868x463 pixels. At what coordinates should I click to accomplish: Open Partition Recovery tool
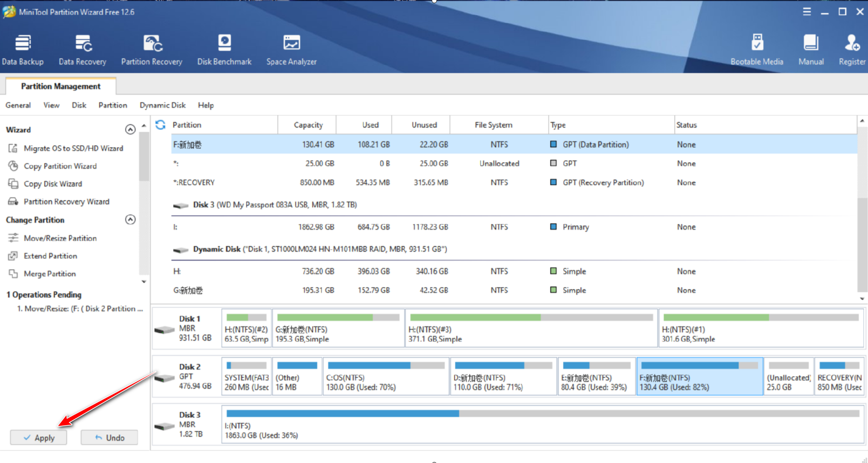152,50
